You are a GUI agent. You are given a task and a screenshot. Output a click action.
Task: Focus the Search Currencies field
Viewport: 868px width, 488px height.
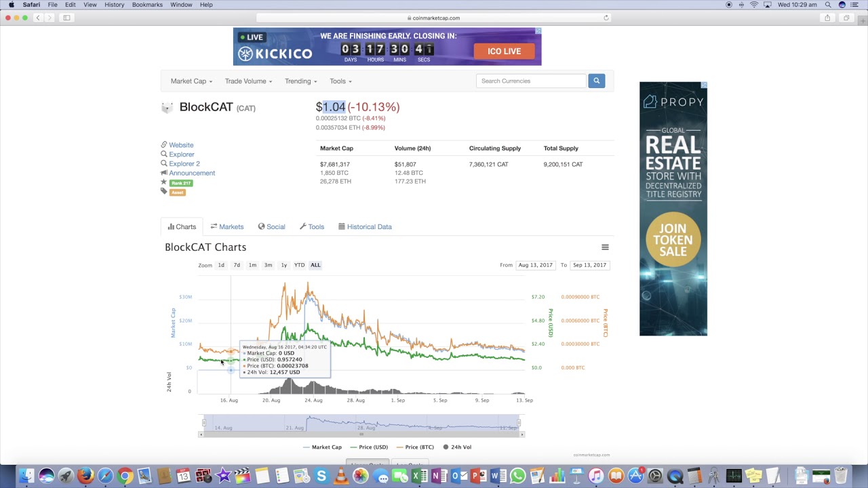coord(531,81)
